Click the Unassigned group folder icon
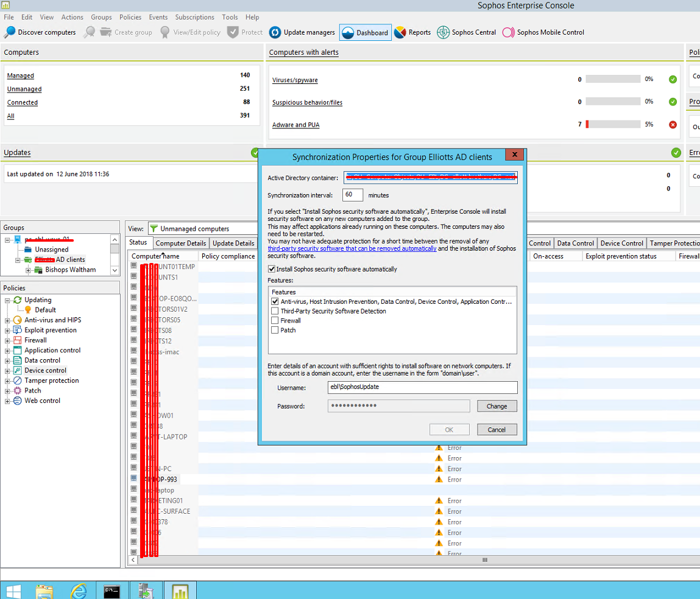Screen dimensions: 700x599 click(28, 250)
